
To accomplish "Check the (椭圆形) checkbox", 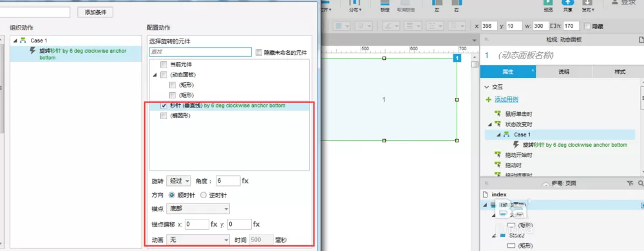I will pyautogui.click(x=164, y=116).
